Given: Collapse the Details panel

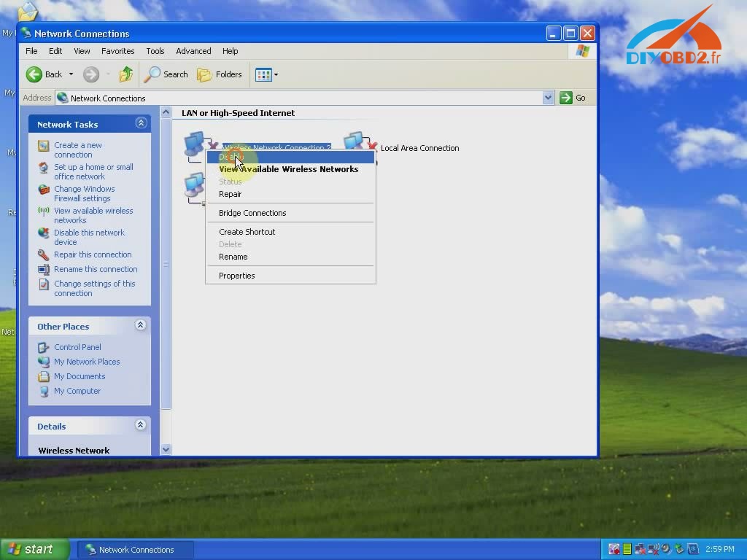Looking at the screenshot, I should (140, 425).
